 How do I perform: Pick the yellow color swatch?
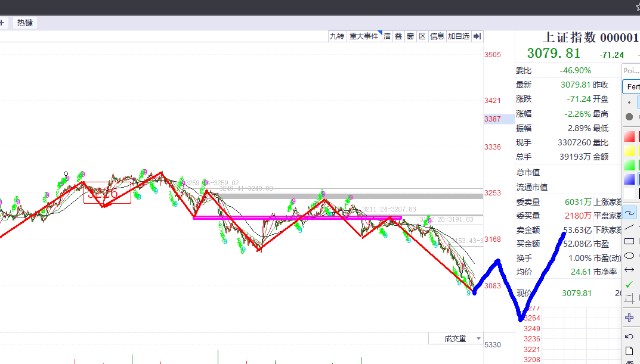(629, 151)
